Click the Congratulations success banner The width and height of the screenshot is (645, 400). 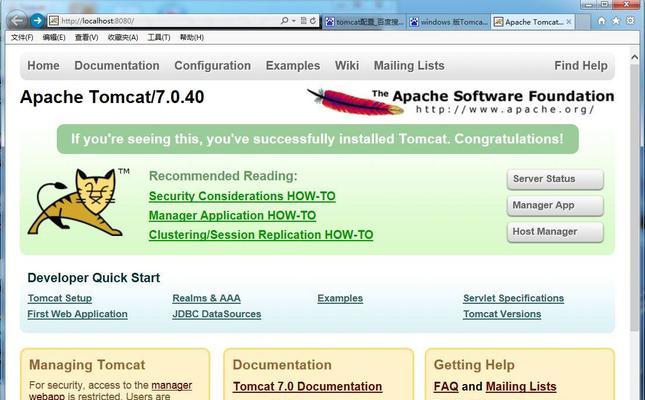pos(318,139)
